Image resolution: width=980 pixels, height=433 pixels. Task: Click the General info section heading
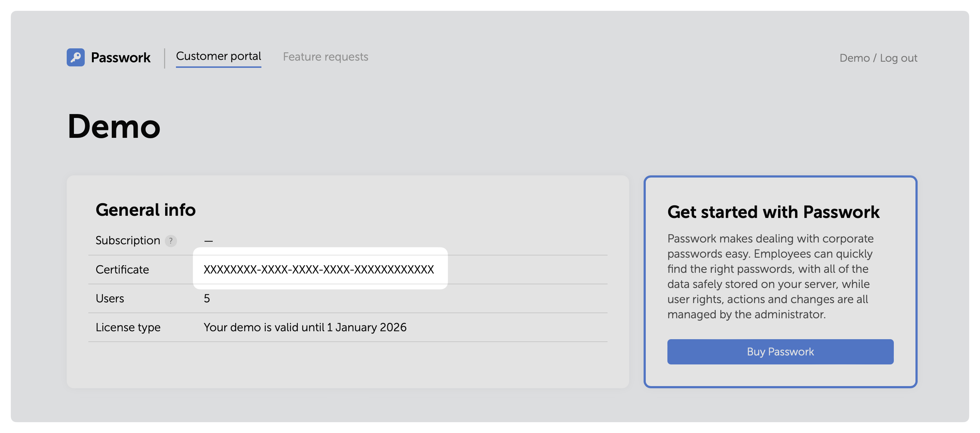(x=146, y=209)
